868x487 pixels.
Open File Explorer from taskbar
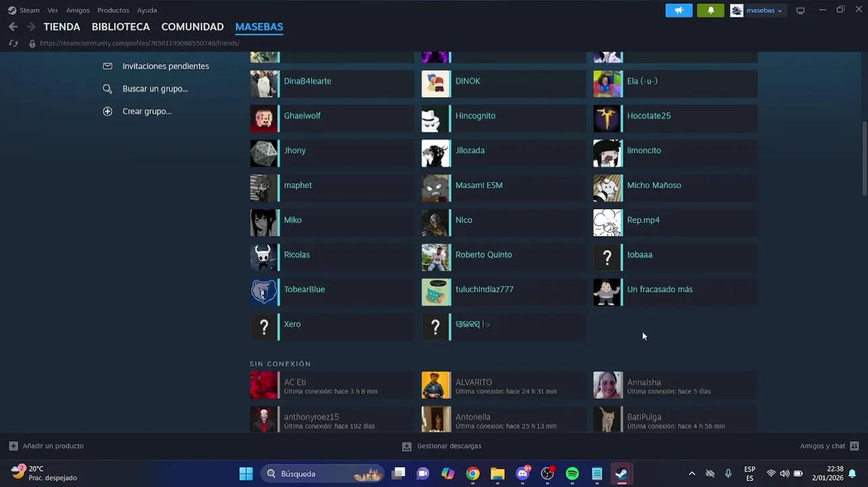[x=498, y=473]
